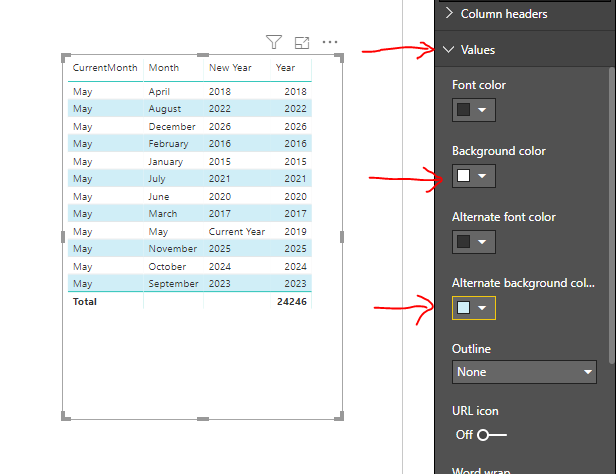Open the visual filter funnel icon
Viewport: 616px width, 474px height.
274,42
